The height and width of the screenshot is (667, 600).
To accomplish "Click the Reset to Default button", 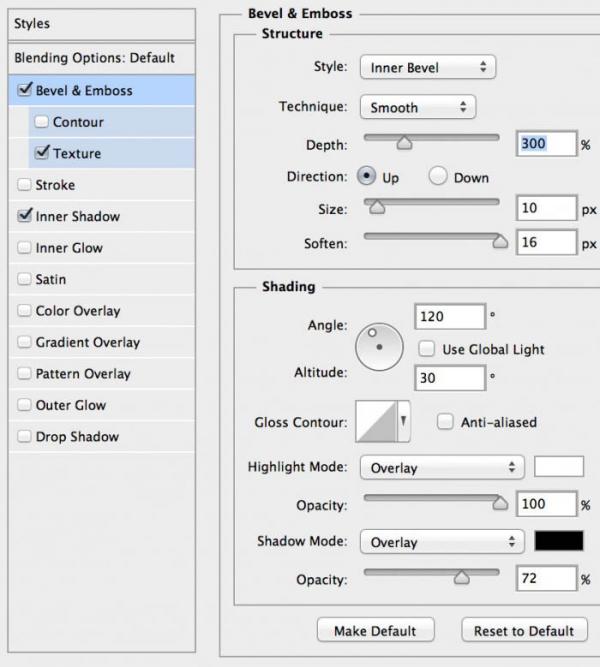I will pos(523,631).
